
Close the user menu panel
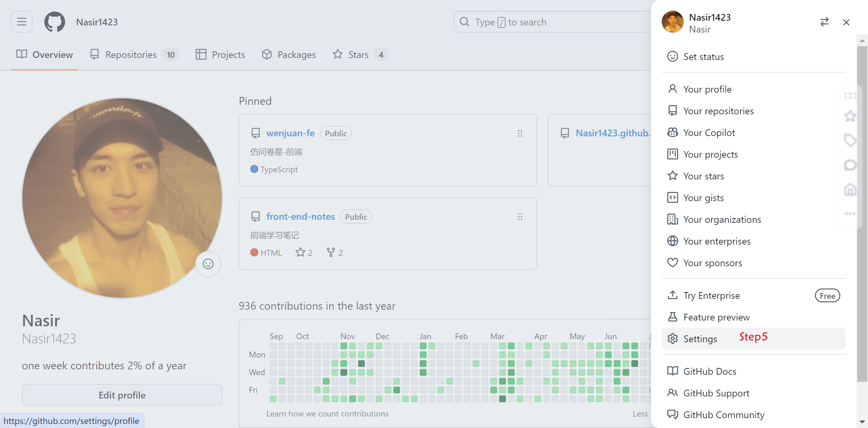(846, 22)
